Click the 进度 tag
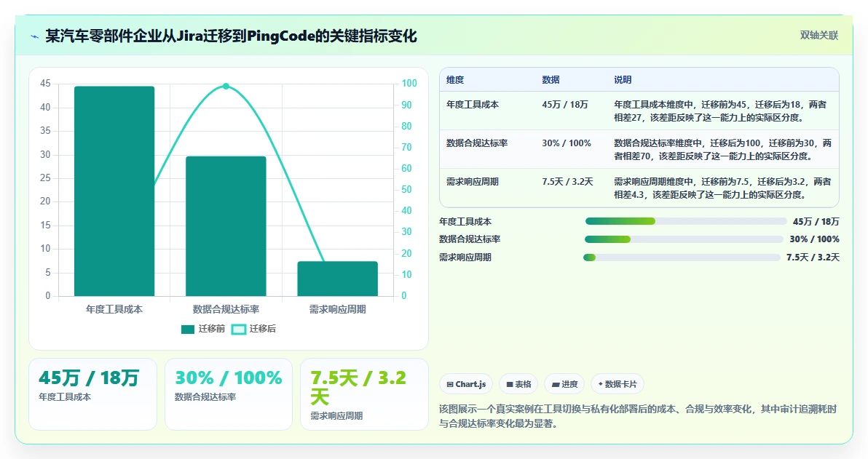 [x=564, y=384]
